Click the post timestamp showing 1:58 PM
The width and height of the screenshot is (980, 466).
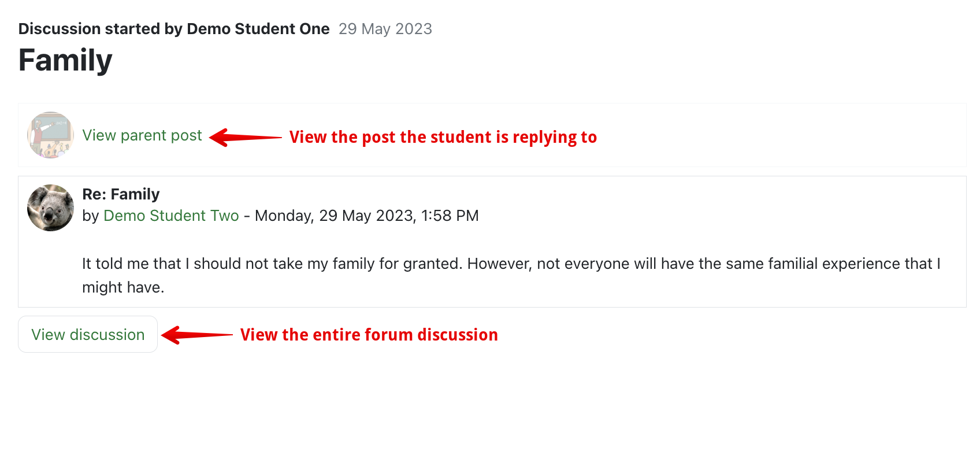pos(367,216)
